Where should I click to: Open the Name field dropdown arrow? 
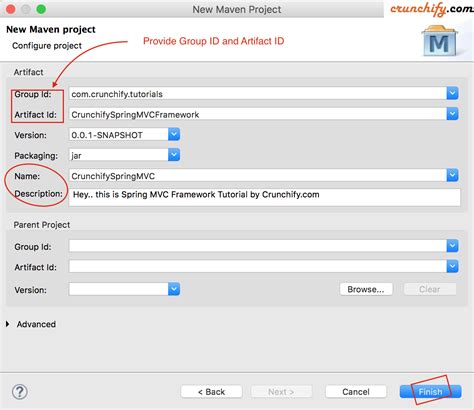point(452,175)
